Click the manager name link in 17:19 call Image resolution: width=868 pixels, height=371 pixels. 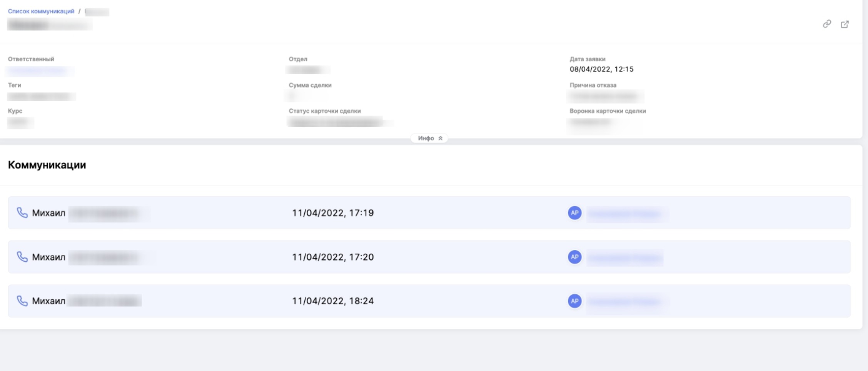click(625, 214)
